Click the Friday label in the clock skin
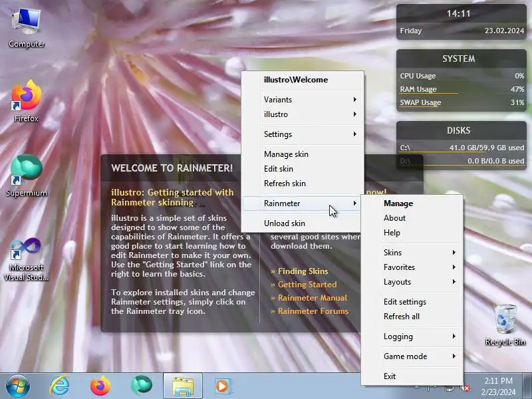This screenshot has height=399, width=532. [x=410, y=31]
